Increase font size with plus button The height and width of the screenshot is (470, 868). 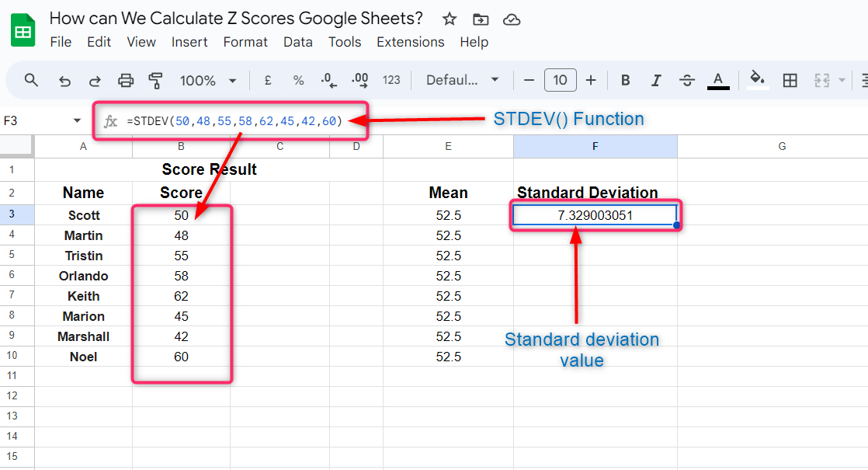click(591, 80)
